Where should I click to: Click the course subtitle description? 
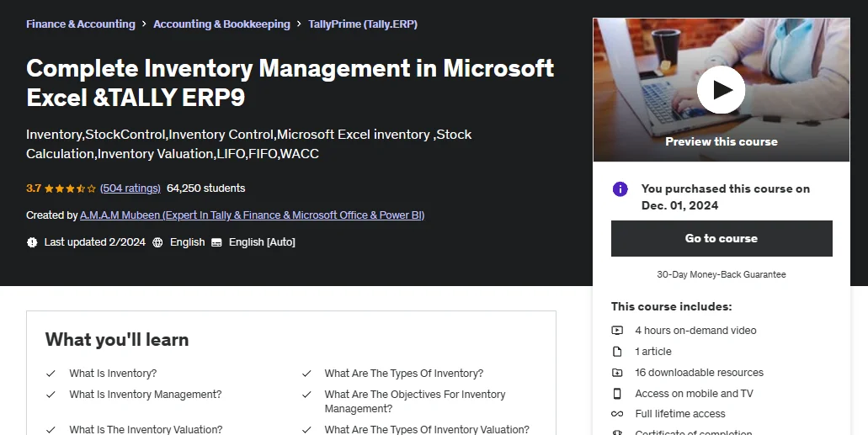pyautogui.click(x=248, y=144)
